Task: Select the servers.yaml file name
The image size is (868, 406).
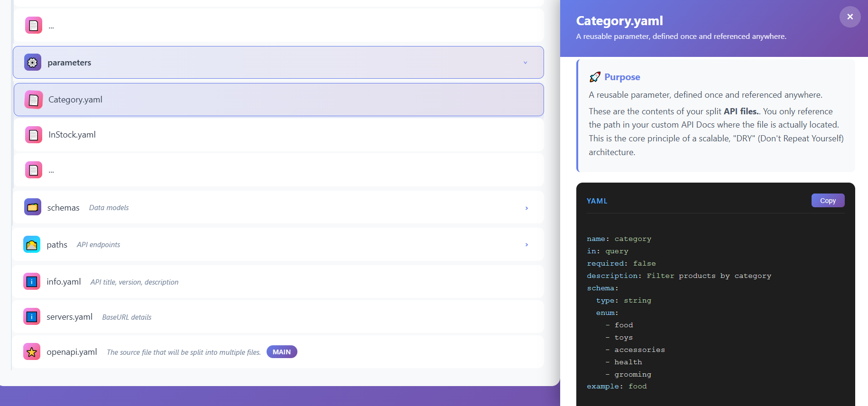Action: [x=69, y=317]
